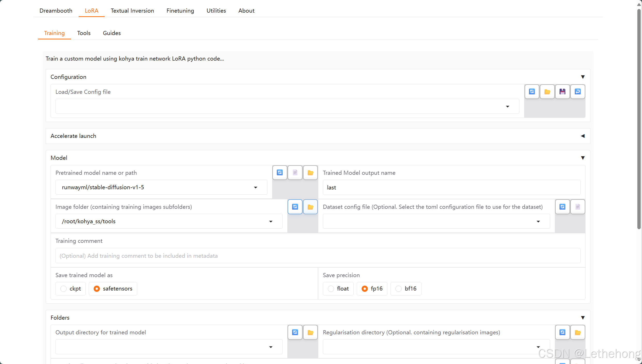Click the reload config icon at far right
The height and width of the screenshot is (364, 642).
click(x=578, y=92)
